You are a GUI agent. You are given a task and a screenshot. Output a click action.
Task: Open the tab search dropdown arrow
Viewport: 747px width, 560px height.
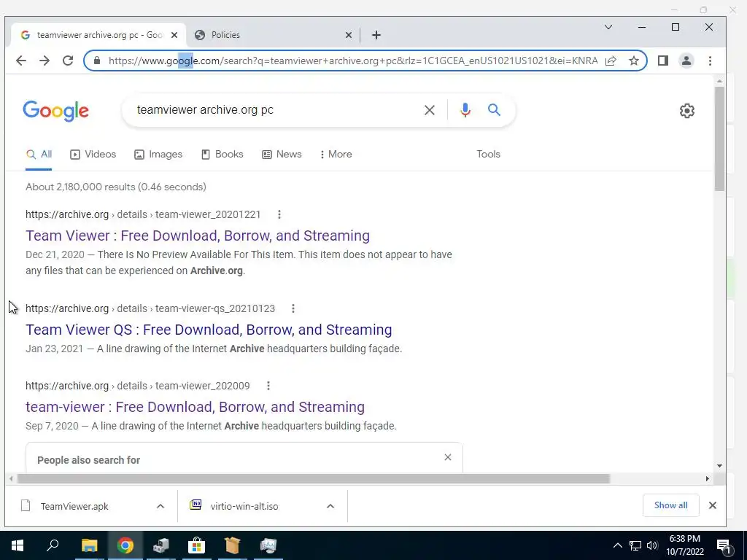tap(608, 27)
